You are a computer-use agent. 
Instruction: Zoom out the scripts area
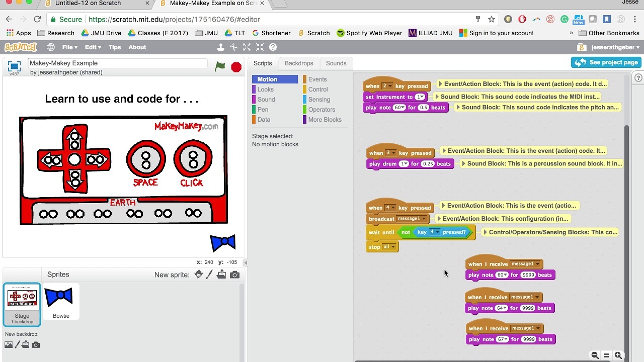(x=595, y=355)
